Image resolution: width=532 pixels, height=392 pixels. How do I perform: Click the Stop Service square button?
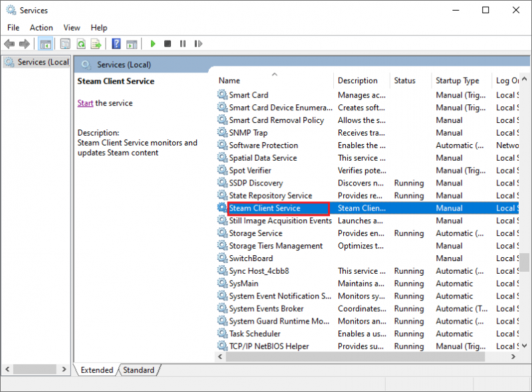point(168,44)
